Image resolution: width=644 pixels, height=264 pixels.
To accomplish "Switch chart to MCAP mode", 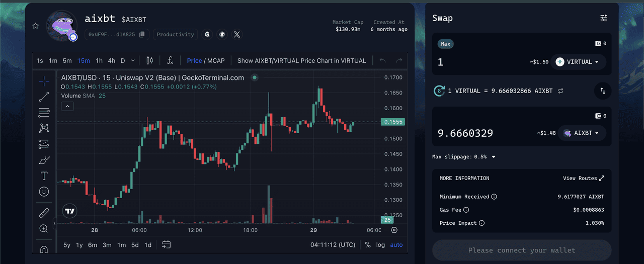I will click(x=216, y=60).
